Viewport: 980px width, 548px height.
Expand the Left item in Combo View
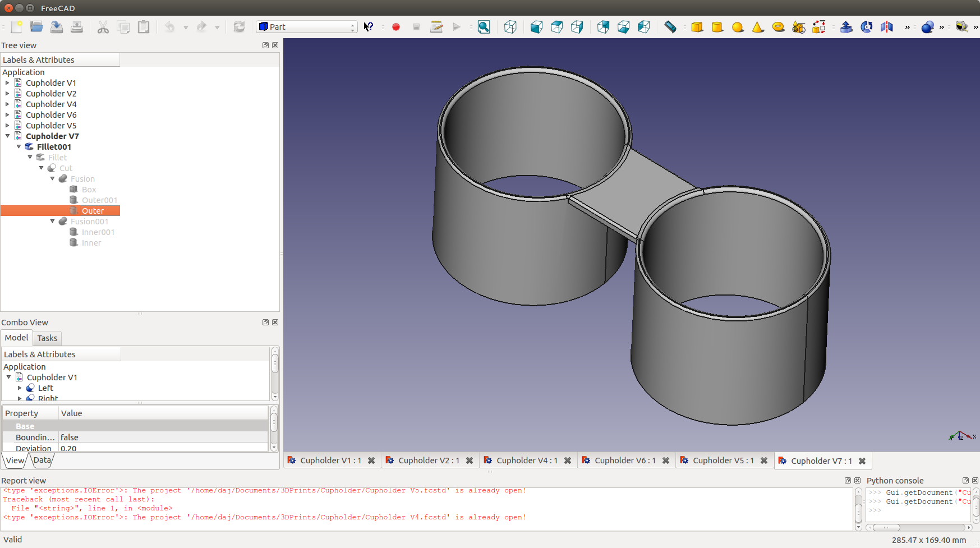pos(20,388)
